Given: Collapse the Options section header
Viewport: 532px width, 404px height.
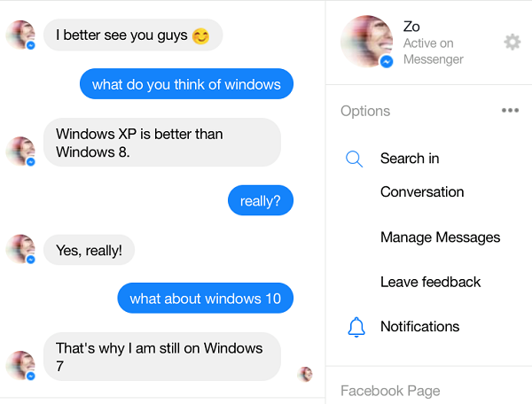Looking at the screenshot, I should point(365,111).
